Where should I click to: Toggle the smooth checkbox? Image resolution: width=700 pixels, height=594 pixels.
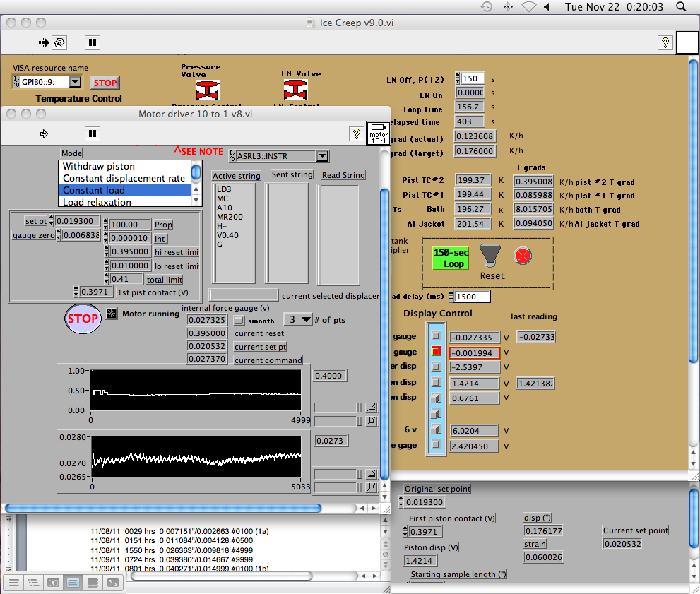tap(239, 321)
